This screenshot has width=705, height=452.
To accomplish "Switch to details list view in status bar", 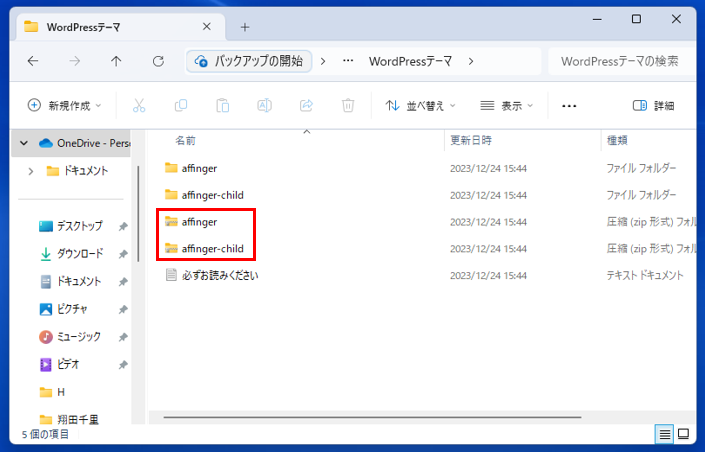I will coord(664,434).
